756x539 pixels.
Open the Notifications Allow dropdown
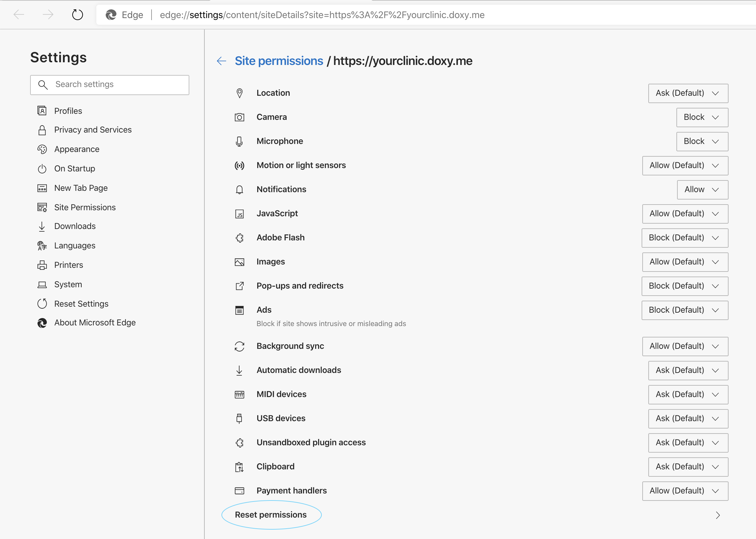coord(702,189)
